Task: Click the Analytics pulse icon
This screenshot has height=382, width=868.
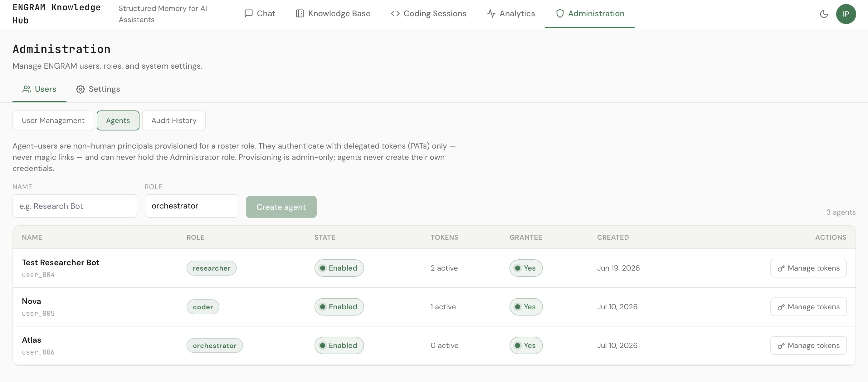Action: tap(491, 13)
